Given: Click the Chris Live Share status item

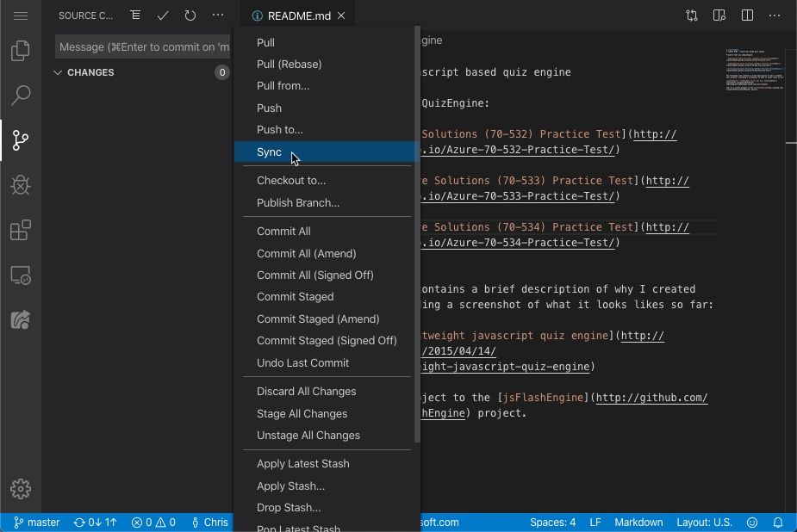Looking at the screenshot, I should [x=209, y=523].
